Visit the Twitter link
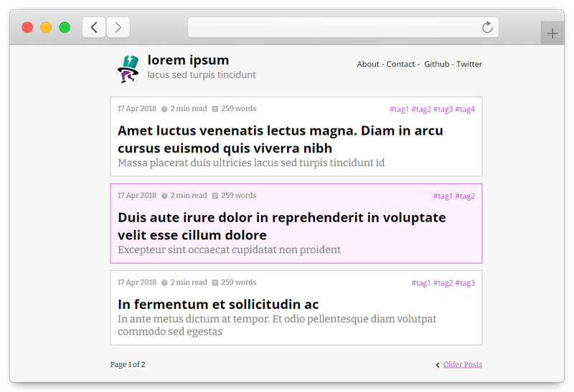The width and height of the screenshot is (574, 392). (469, 64)
